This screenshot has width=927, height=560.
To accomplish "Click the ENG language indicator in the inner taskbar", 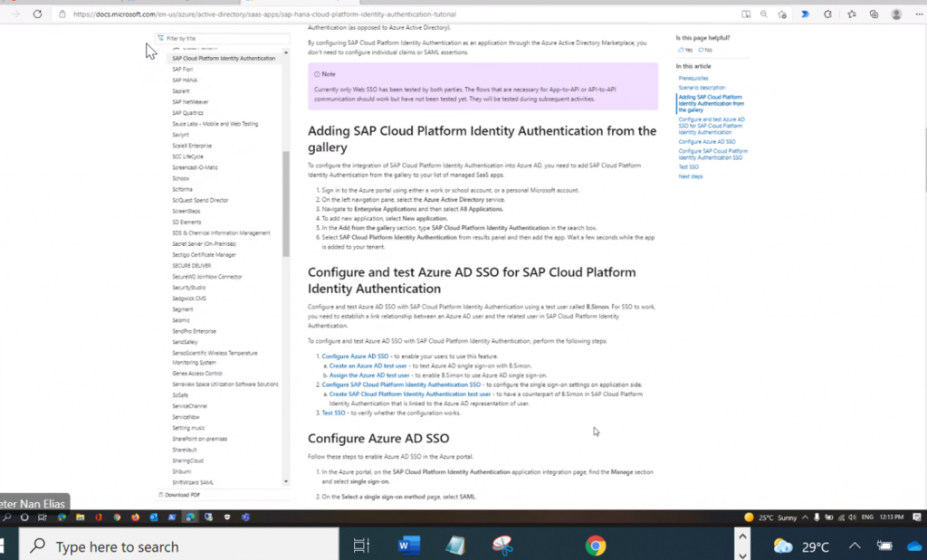I will tap(867, 517).
